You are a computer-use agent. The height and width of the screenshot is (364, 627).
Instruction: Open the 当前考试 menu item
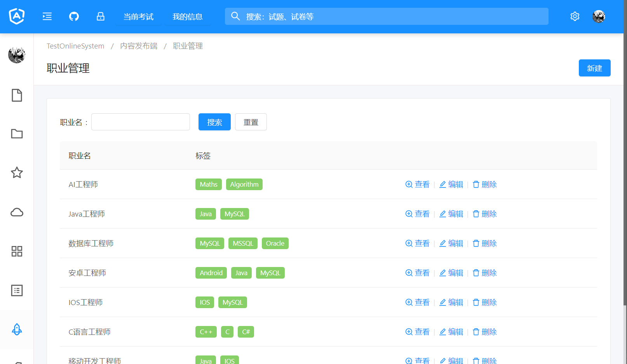pos(138,17)
